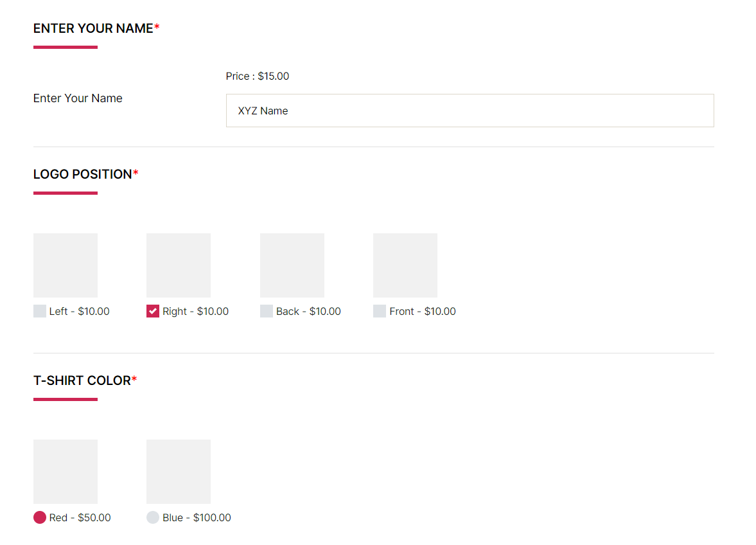Select the image thumbnail above Back option
756x545 pixels.
point(292,265)
